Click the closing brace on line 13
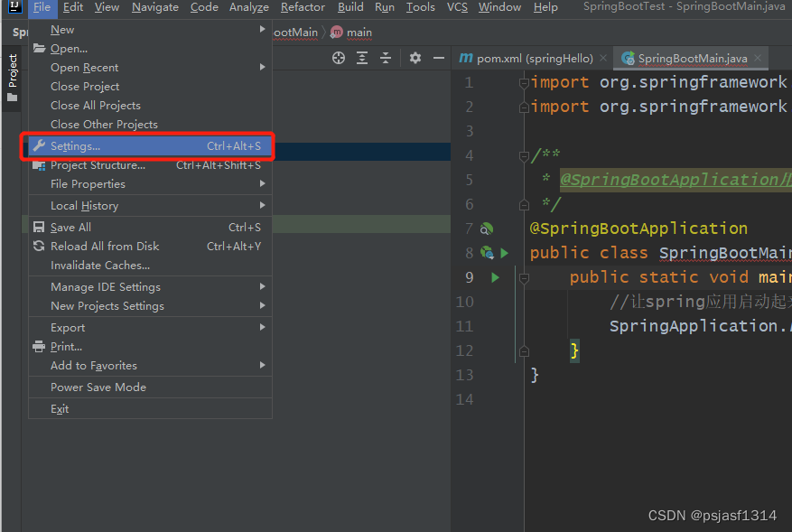 click(535, 375)
